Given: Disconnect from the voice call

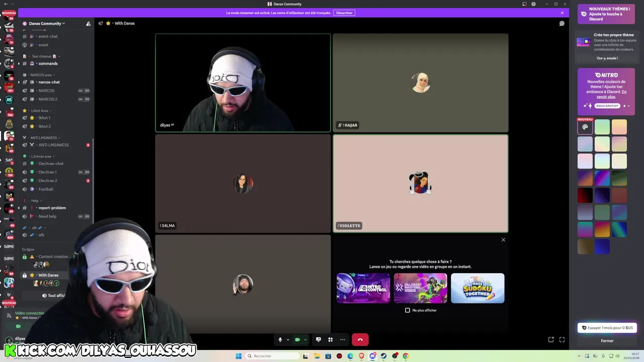Looking at the screenshot, I should click(360, 340).
